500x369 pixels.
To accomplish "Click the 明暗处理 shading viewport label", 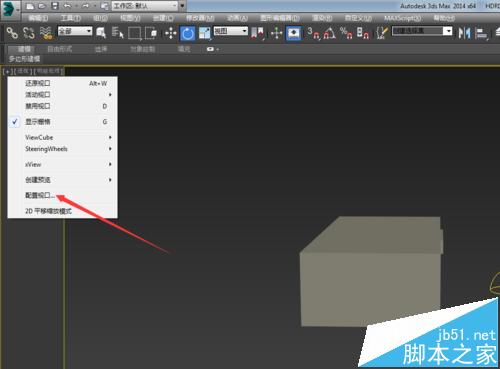I will coord(49,71).
